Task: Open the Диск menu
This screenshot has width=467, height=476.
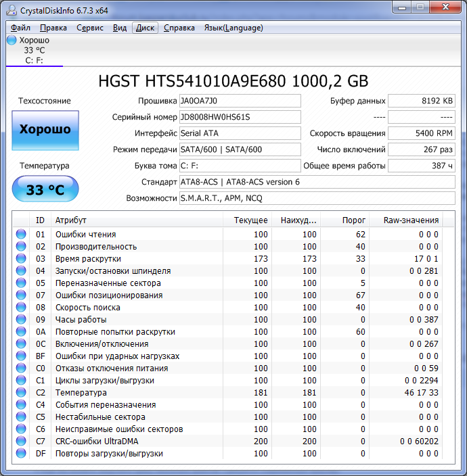Action: [x=145, y=28]
